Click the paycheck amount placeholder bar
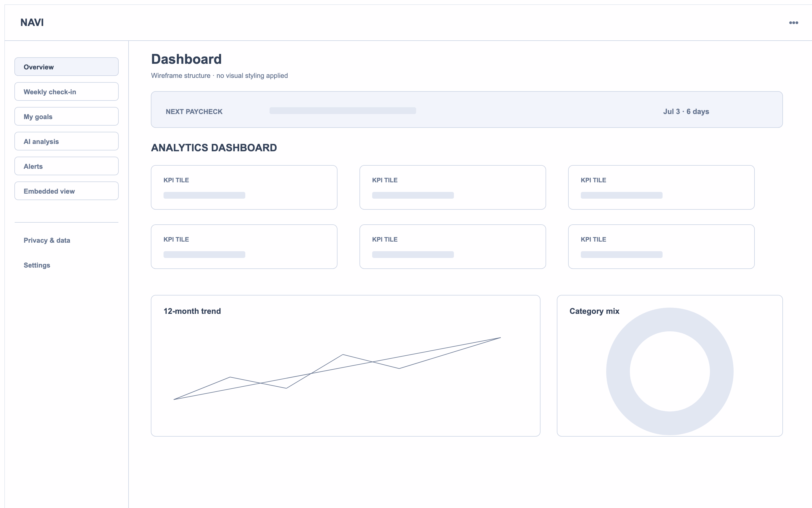 (x=343, y=111)
